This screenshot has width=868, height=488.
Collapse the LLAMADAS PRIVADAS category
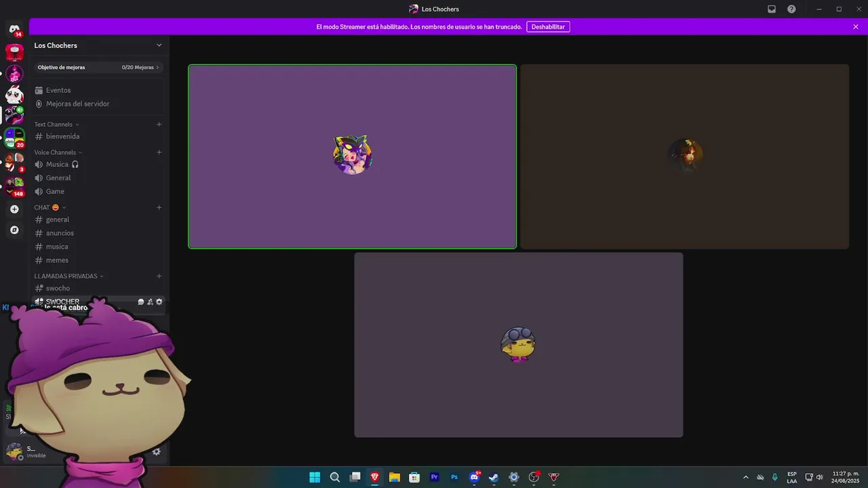[x=69, y=277]
